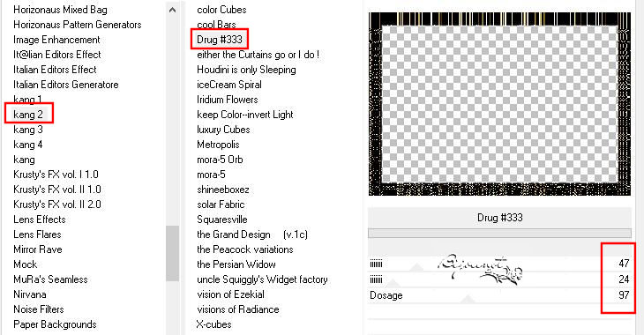
Task: Choose uncle Squiggly's Widget factory filter
Action: [x=262, y=279]
